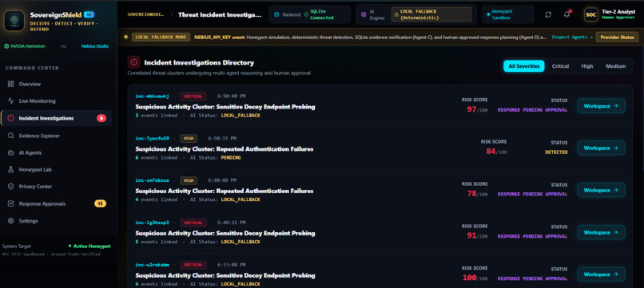The image size is (644, 288).
Task: Open Workspace for inc-mbkuawkj
Action: click(602, 106)
